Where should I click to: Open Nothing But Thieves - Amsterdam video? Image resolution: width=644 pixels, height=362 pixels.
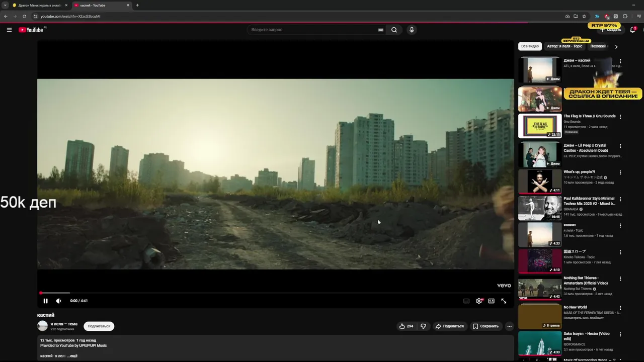pos(540,289)
